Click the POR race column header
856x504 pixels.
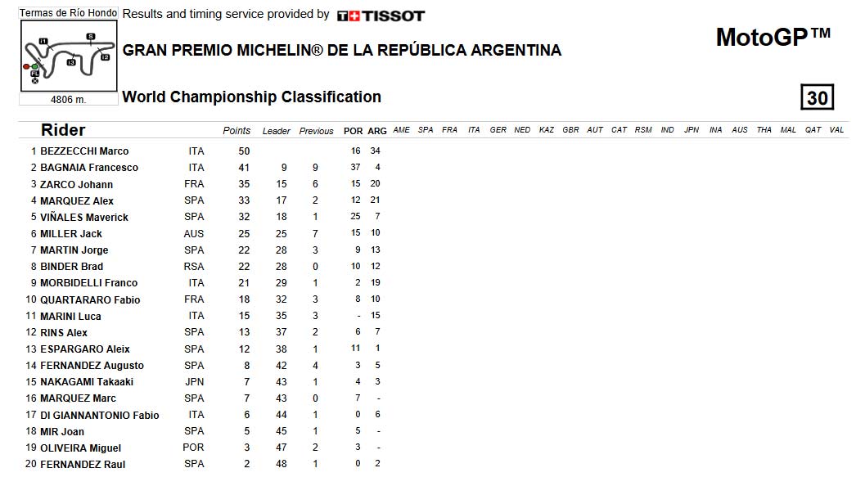[353, 131]
